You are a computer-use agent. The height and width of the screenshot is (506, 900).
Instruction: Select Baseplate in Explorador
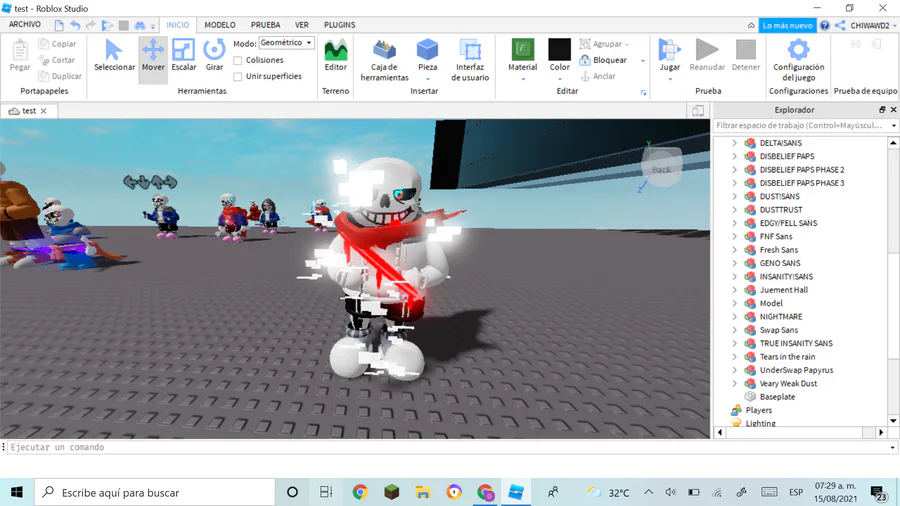pyautogui.click(x=777, y=397)
